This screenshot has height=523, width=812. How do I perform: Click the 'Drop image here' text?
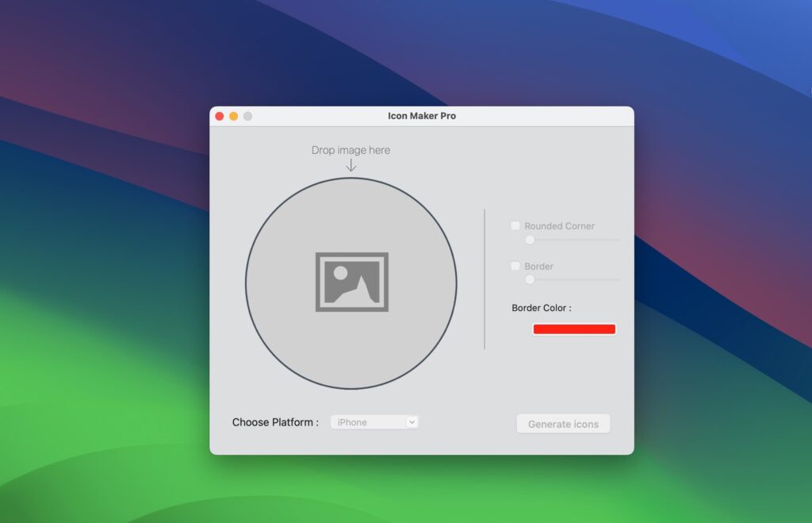[x=350, y=150]
